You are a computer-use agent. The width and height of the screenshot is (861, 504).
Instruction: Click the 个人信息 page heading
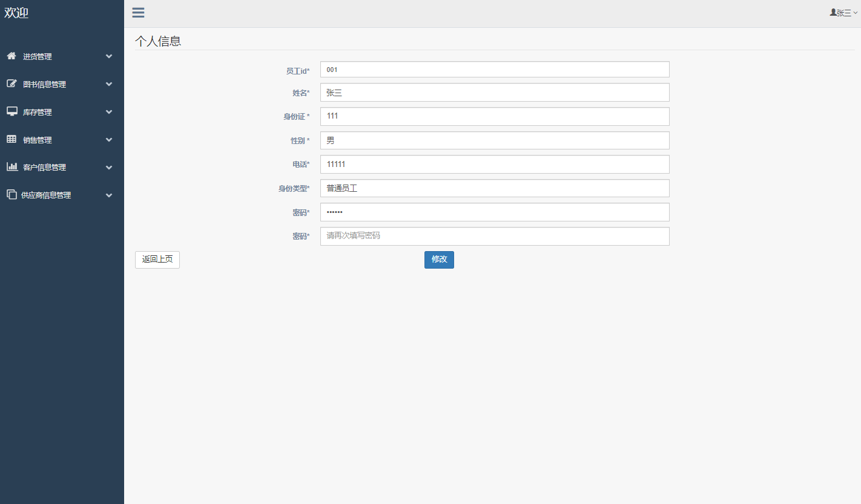click(x=158, y=41)
